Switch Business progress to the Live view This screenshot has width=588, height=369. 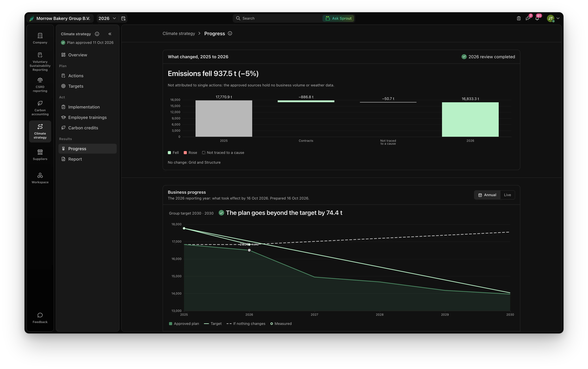tap(507, 195)
